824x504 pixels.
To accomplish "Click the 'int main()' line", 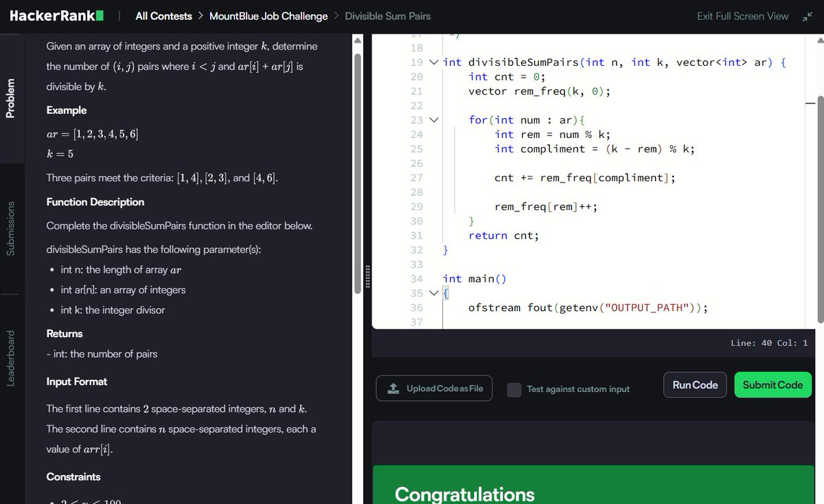I will pyautogui.click(x=474, y=279).
